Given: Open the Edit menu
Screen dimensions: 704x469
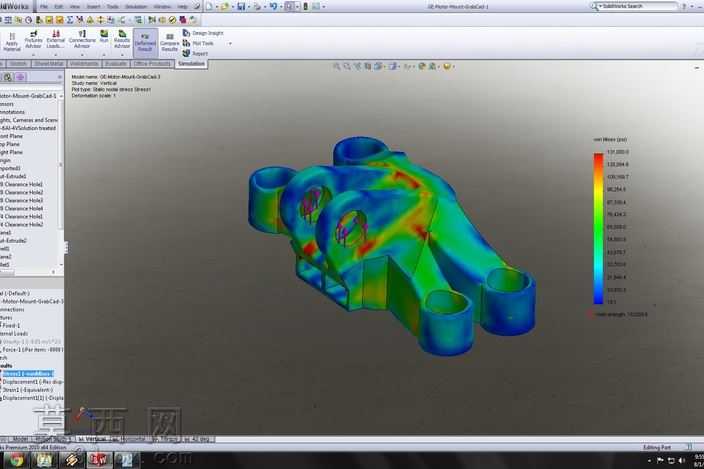Looking at the screenshot, I should coord(59,7).
